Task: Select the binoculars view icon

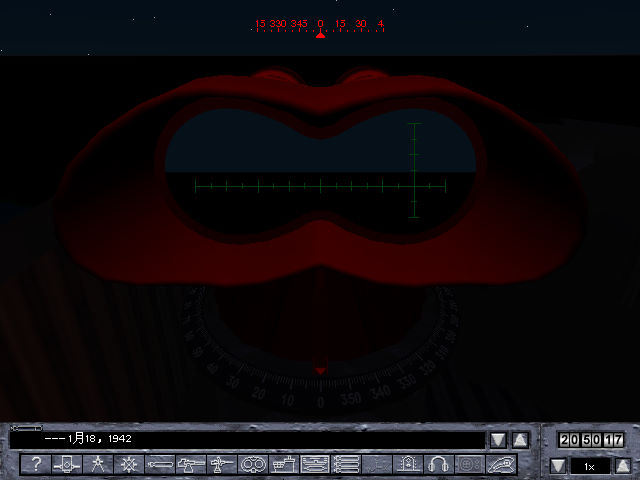Action: click(253, 464)
